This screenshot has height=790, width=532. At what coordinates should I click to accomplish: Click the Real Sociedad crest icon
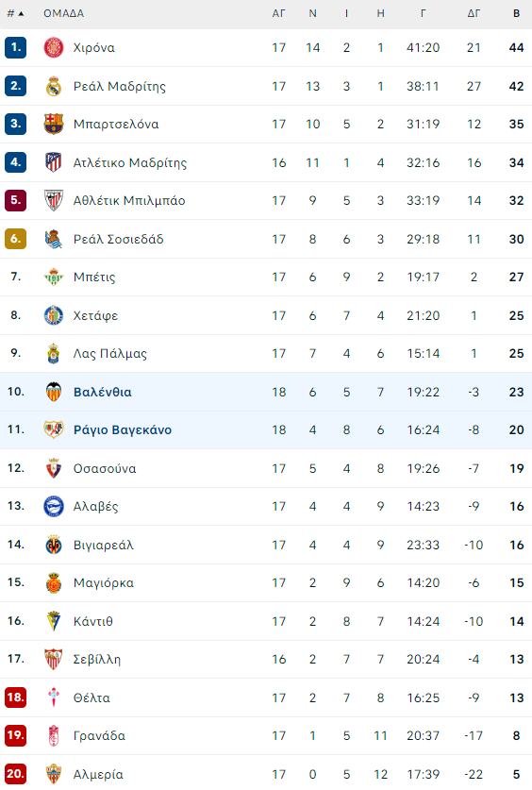tap(54, 239)
